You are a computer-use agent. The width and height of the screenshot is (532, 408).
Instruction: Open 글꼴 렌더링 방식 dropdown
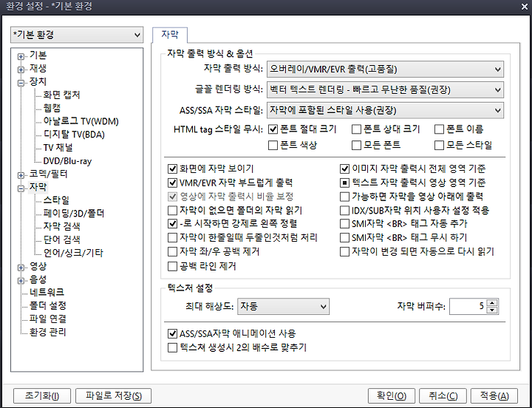point(385,90)
